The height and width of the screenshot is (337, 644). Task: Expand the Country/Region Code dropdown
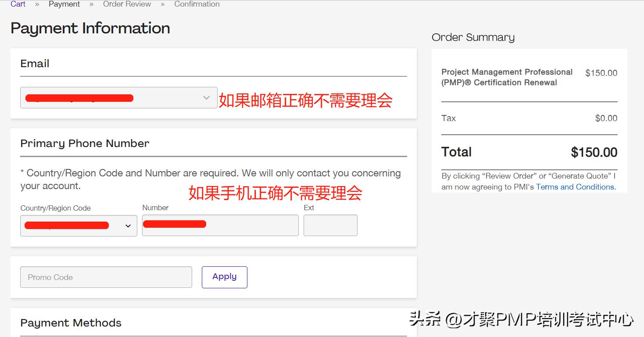(78, 225)
